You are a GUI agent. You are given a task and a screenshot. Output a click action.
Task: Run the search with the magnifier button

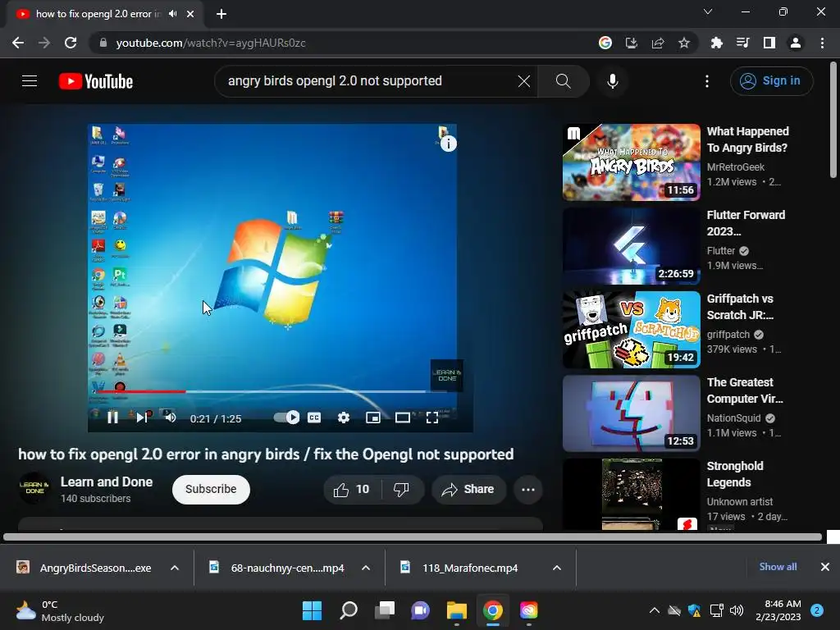(x=563, y=81)
